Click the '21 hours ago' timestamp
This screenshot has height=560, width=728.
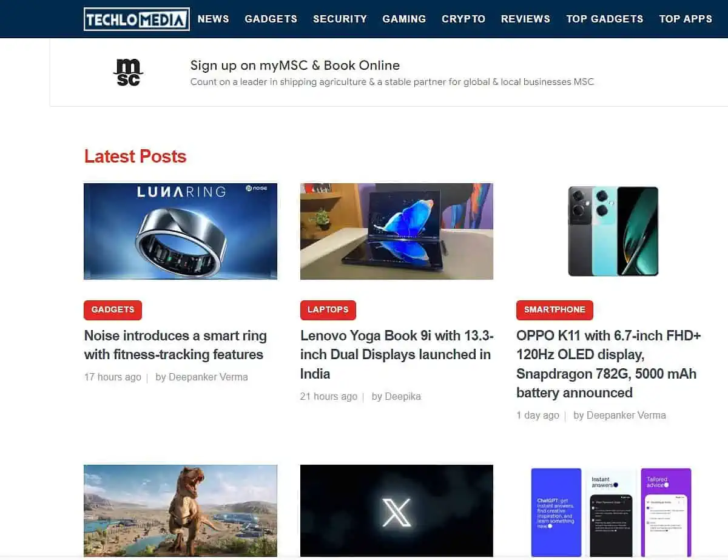329,397
